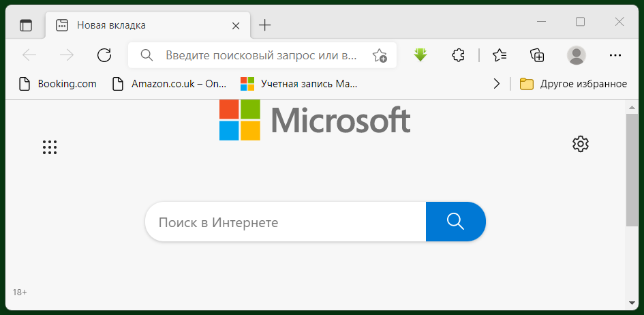Reload the page with refresh icon
The width and height of the screenshot is (644, 315).
click(x=104, y=55)
